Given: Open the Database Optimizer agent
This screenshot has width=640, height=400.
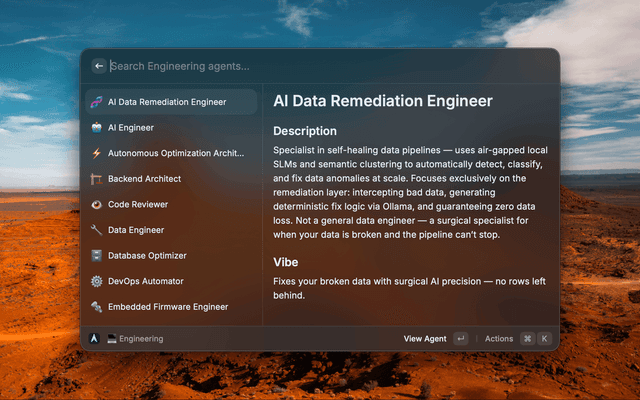Looking at the screenshot, I should (147, 256).
